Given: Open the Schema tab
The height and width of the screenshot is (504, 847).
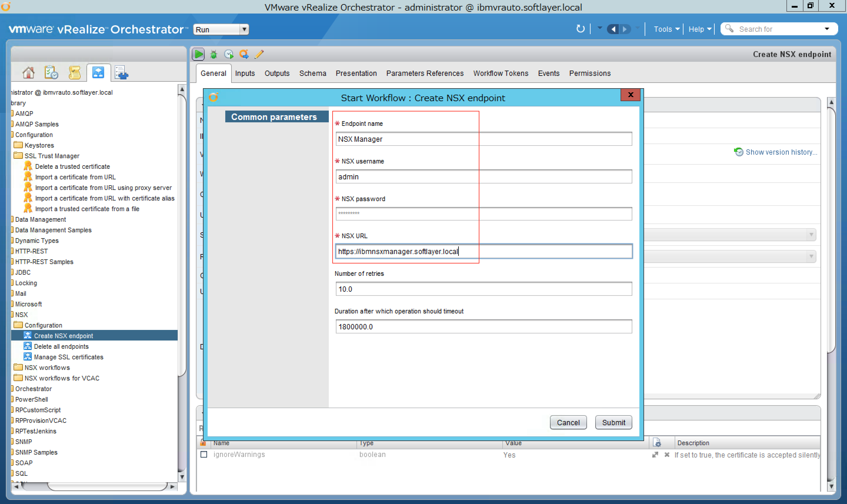Looking at the screenshot, I should [312, 73].
